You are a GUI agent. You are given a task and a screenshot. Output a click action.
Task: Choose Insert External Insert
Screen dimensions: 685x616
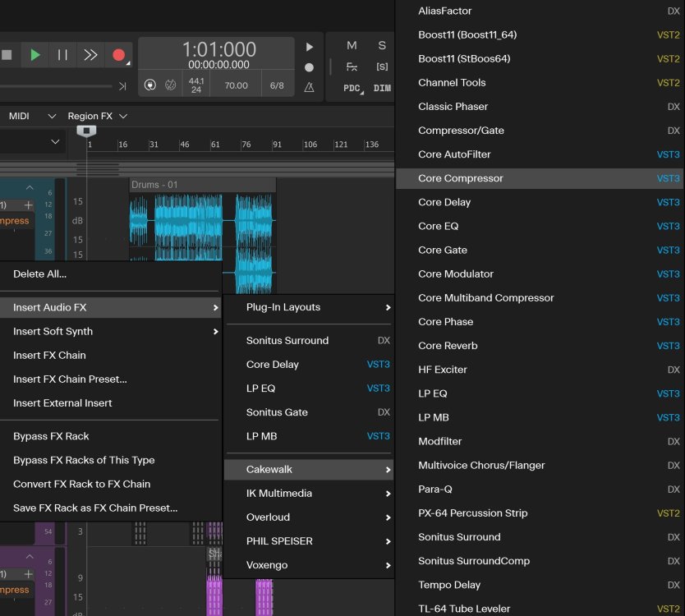111,403
